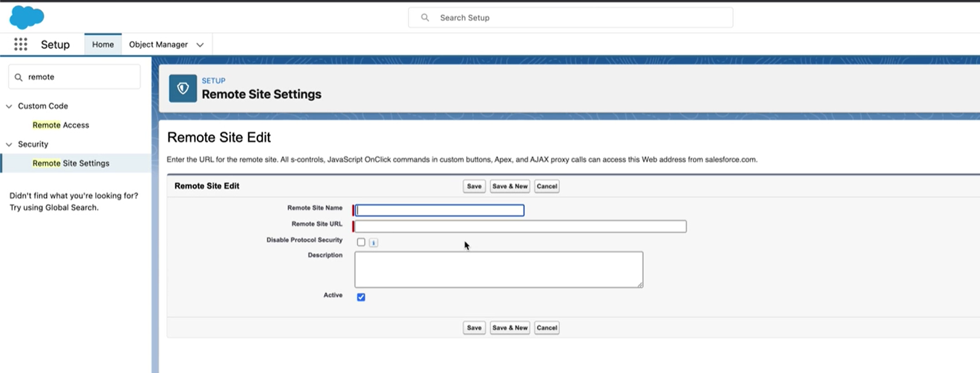This screenshot has height=373, width=980.
Task: Click the 'Remote Site Edit' page heading
Action: point(219,137)
